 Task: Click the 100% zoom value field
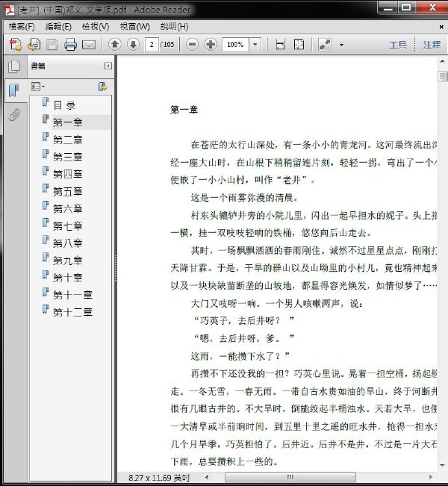pos(236,45)
